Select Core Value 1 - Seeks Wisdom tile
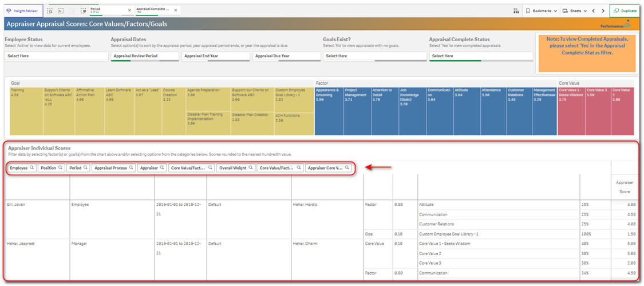644x286 pixels. point(571,111)
